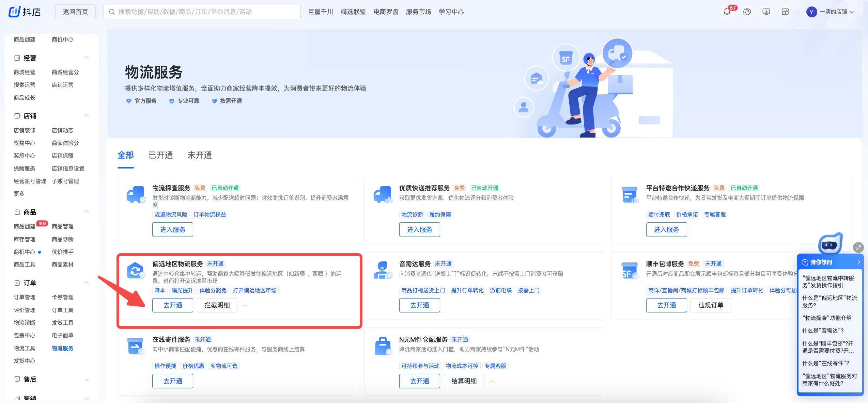
Task: Switch to the 已开通 tab
Action: (161, 155)
